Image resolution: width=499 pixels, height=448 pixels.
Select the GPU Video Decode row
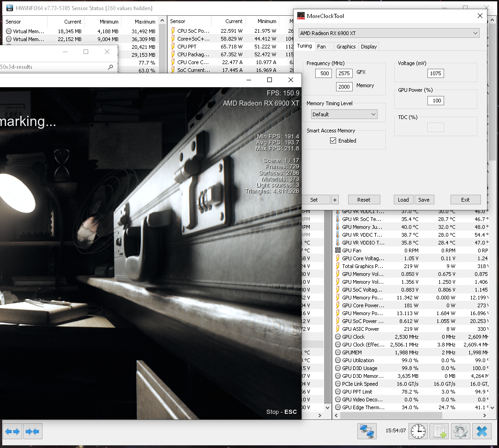click(x=411, y=399)
